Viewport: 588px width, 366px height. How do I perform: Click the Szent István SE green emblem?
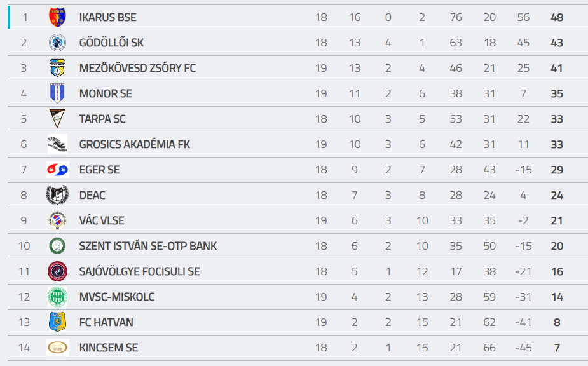tap(57, 246)
